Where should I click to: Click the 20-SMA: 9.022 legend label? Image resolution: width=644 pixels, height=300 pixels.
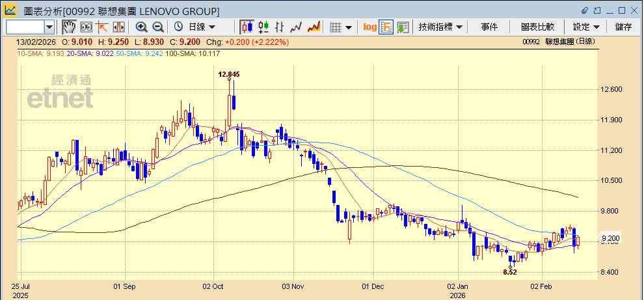[x=90, y=53]
